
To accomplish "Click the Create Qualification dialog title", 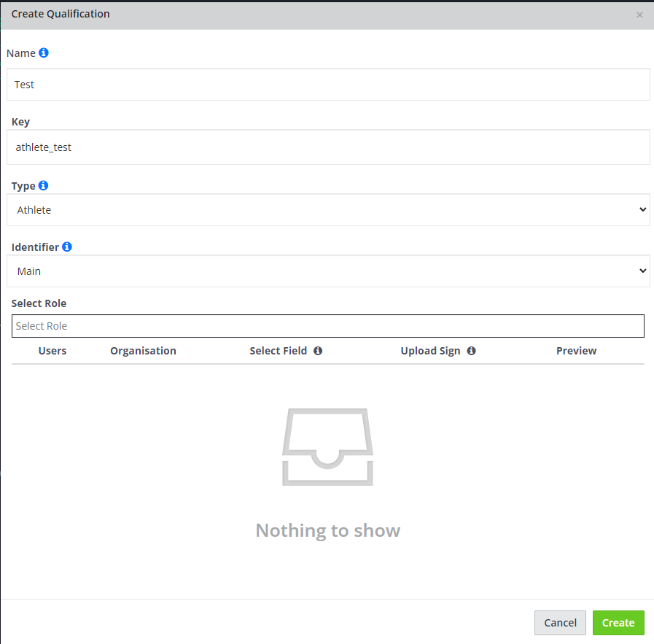I will click(61, 14).
